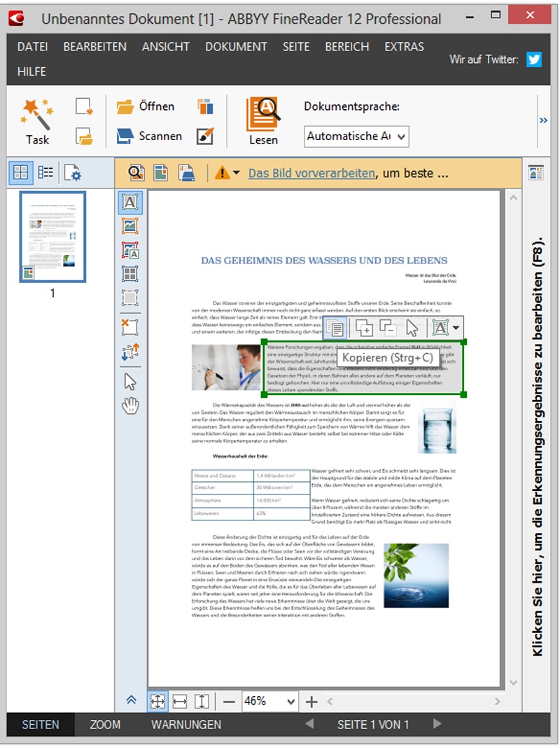Switch pages panel to thumbnail view
560x748 pixels.
click(21, 172)
